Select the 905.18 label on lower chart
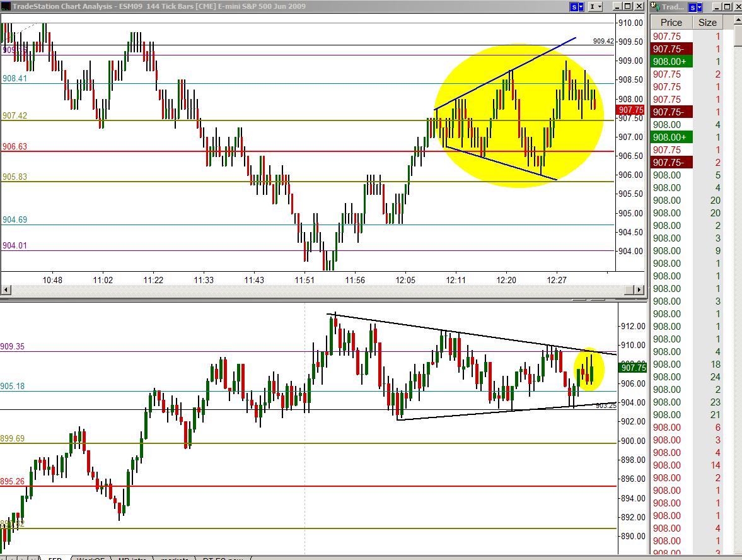Screen dimensions: 742x560 tap(13, 387)
